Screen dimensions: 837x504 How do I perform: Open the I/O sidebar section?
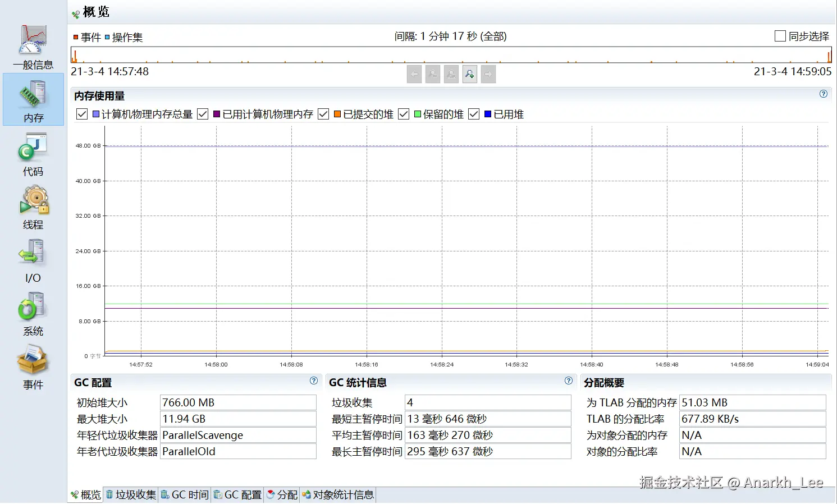(33, 261)
